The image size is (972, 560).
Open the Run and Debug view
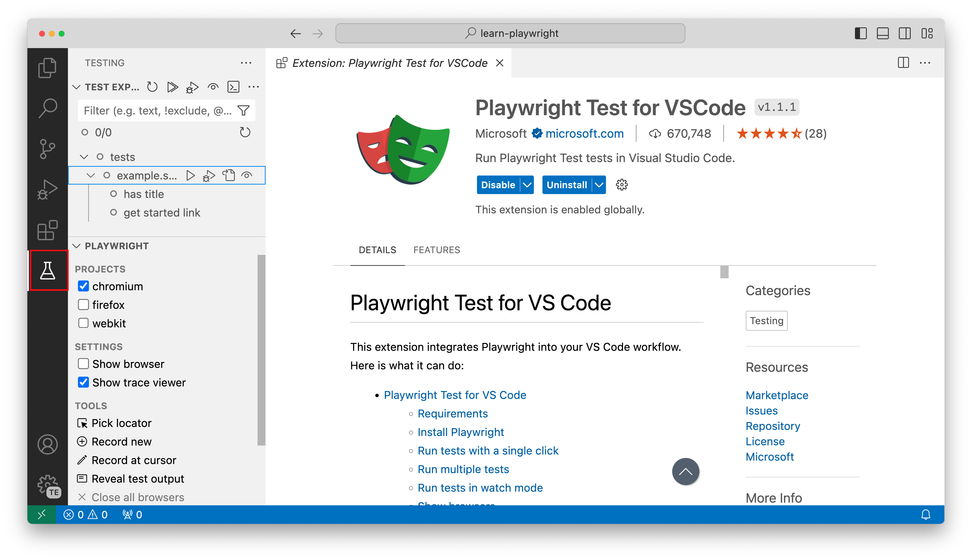tap(47, 189)
